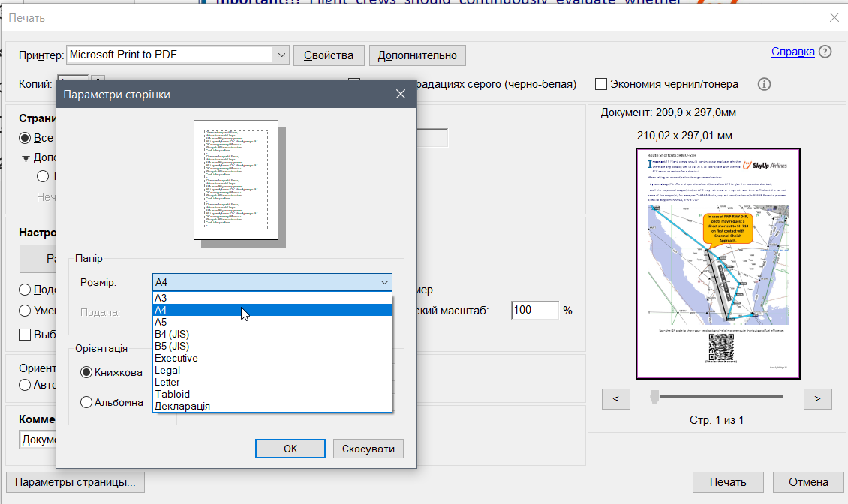Start printing with Печать button
The height and width of the screenshot is (504, 848).
pos(728,481)
